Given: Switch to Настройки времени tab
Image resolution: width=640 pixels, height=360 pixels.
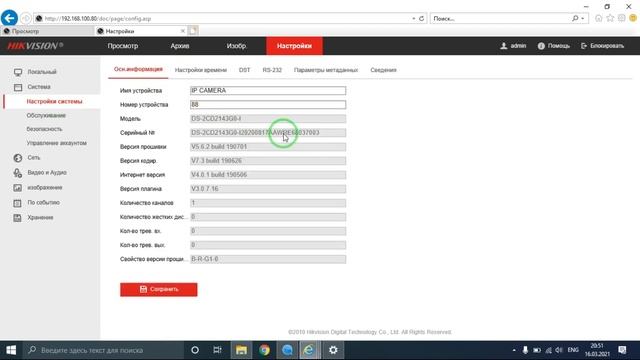Looking at the screenshot, I should pyautogui.click(x=201, y=70).
